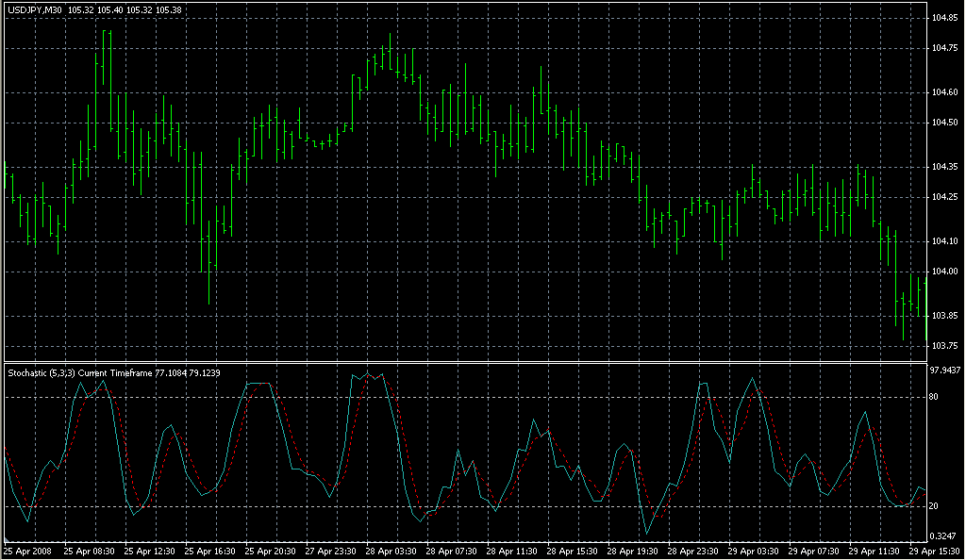Click the USDJPY,M30 chart title
Viewport: 966px width, 560px height.
point(35,10)
